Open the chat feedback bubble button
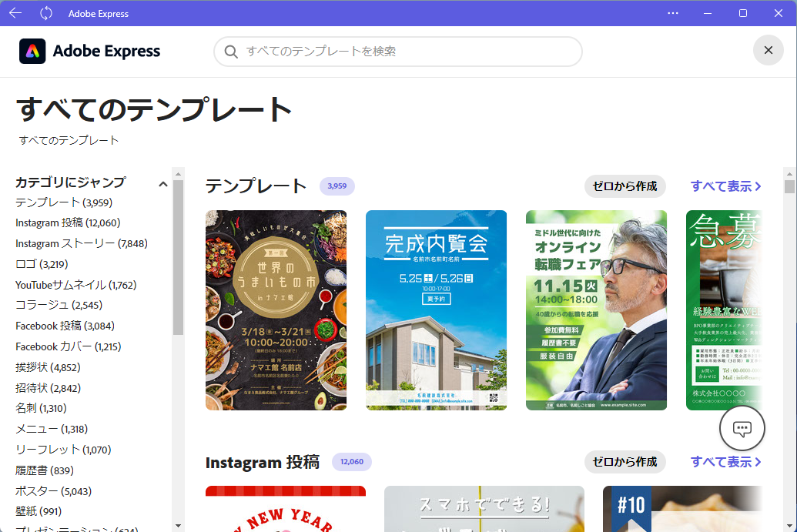The height and width of the screenshot is (532, 797). coord(742,428)
